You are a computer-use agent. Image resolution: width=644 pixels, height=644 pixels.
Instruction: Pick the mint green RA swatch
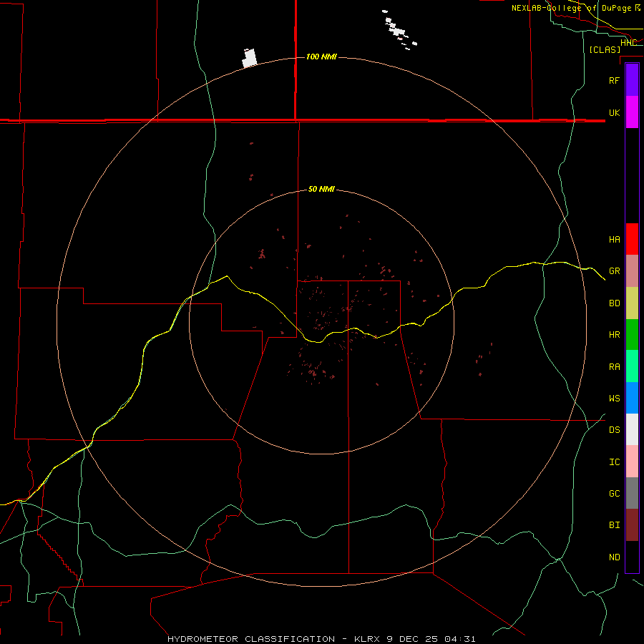pyautogui.click(x=632, y=366)
